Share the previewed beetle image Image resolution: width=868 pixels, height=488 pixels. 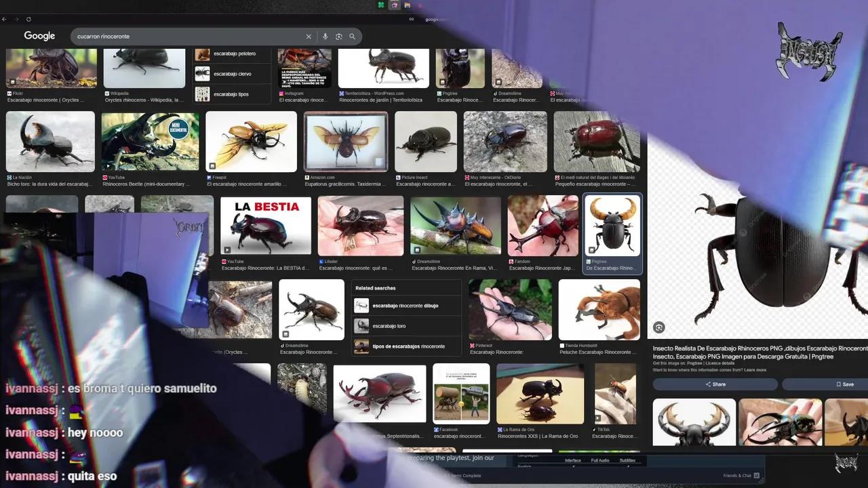click(715, 384)
